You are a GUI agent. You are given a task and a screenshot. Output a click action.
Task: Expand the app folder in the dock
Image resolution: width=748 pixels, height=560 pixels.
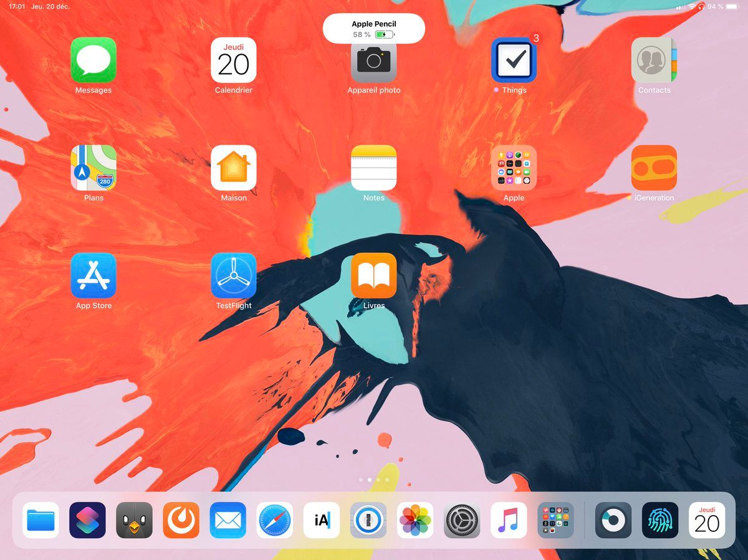click(x=555, y=520)
